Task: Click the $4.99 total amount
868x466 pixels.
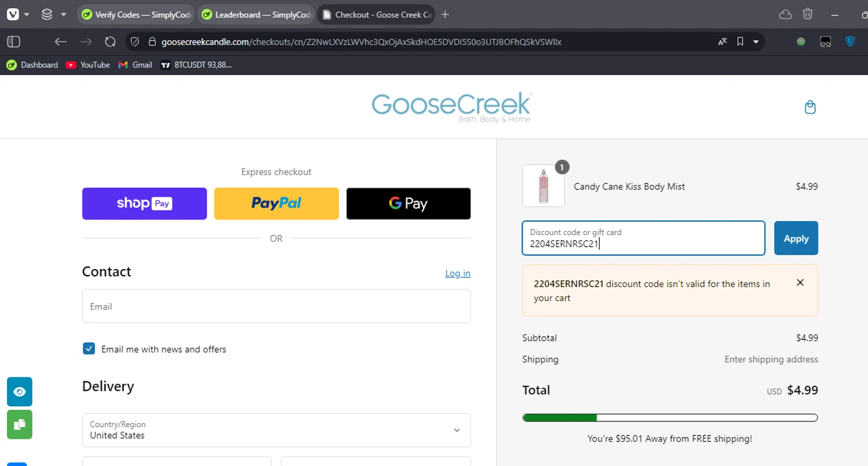Action: tap(803, 390)
